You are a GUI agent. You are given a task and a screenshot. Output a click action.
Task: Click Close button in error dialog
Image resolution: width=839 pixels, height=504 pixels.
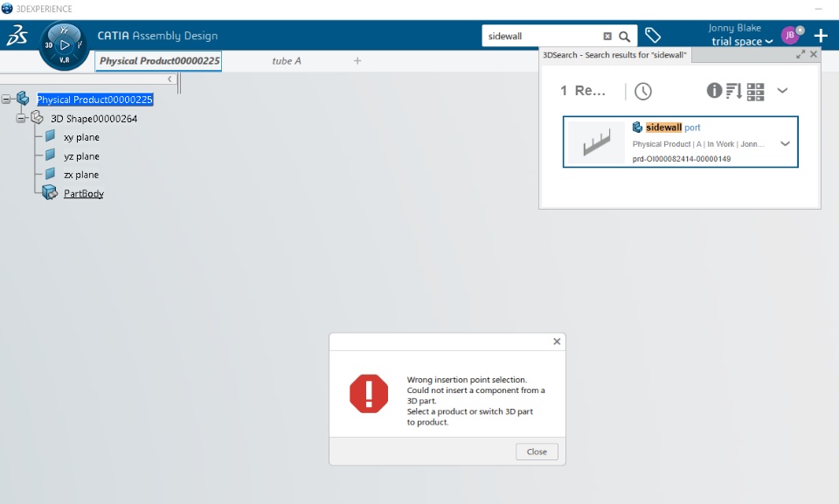537,452
